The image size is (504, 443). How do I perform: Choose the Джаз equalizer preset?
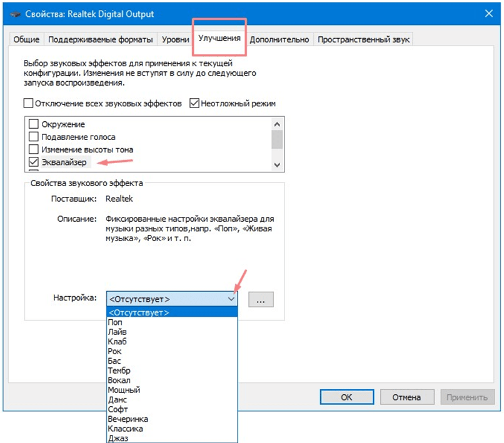point(118,439)
